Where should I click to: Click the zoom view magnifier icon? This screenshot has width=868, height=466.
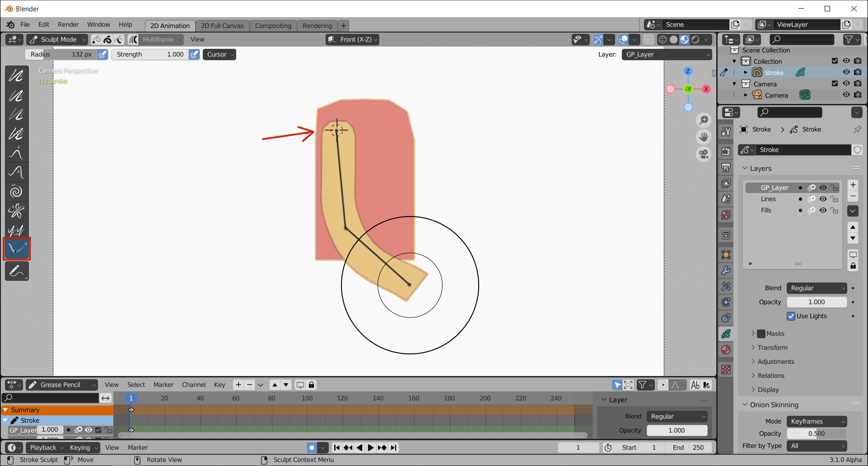[704, 120]
